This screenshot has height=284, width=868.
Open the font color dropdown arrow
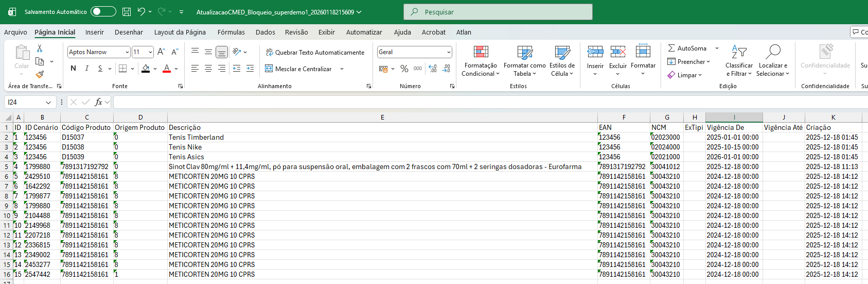tap(176, 69)
